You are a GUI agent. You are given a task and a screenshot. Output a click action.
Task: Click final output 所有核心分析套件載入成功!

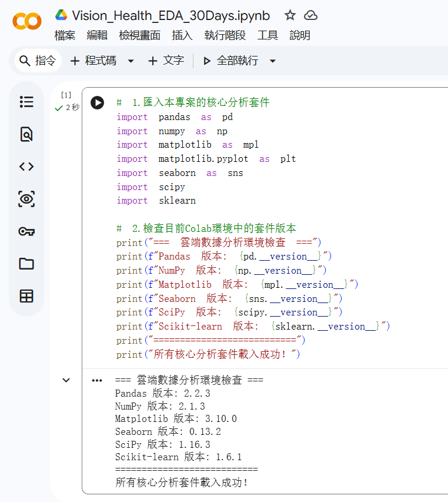182,483
